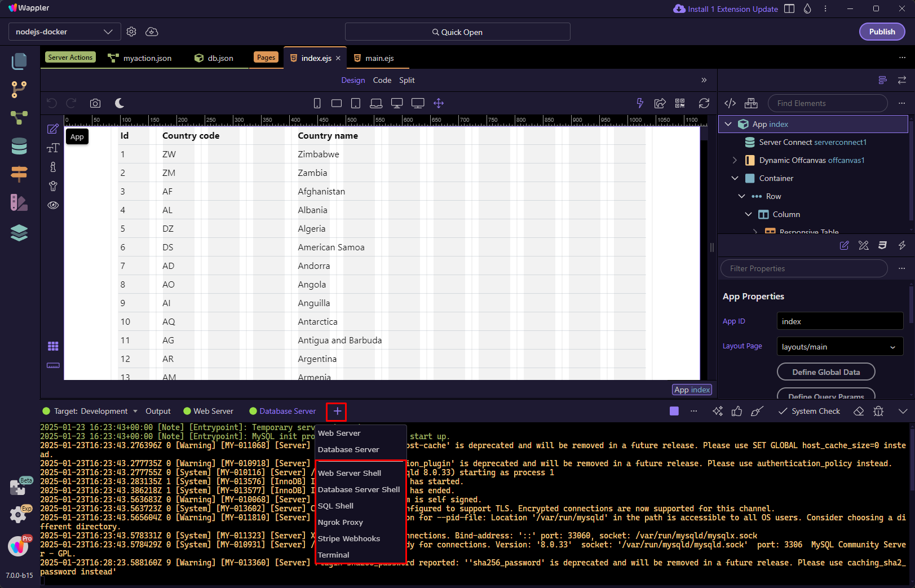Screen dimensions: 915x588
Task: Click the move/fit viewport arrows icon
Action: click(439, 103)
